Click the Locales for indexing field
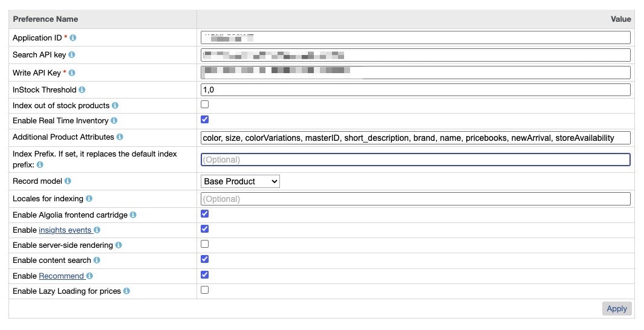Image resolution: width=644 pixels, height=330 pixels. (x=415, y=199)
